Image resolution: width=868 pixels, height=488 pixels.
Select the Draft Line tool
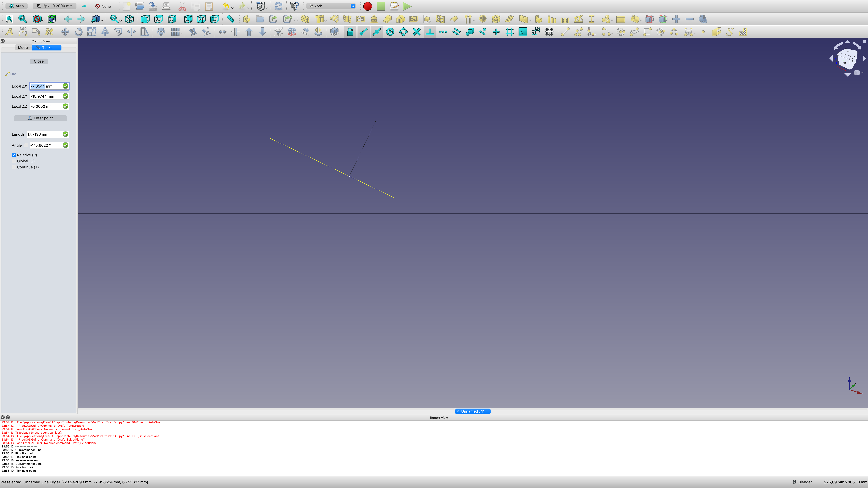coord(565,32)
